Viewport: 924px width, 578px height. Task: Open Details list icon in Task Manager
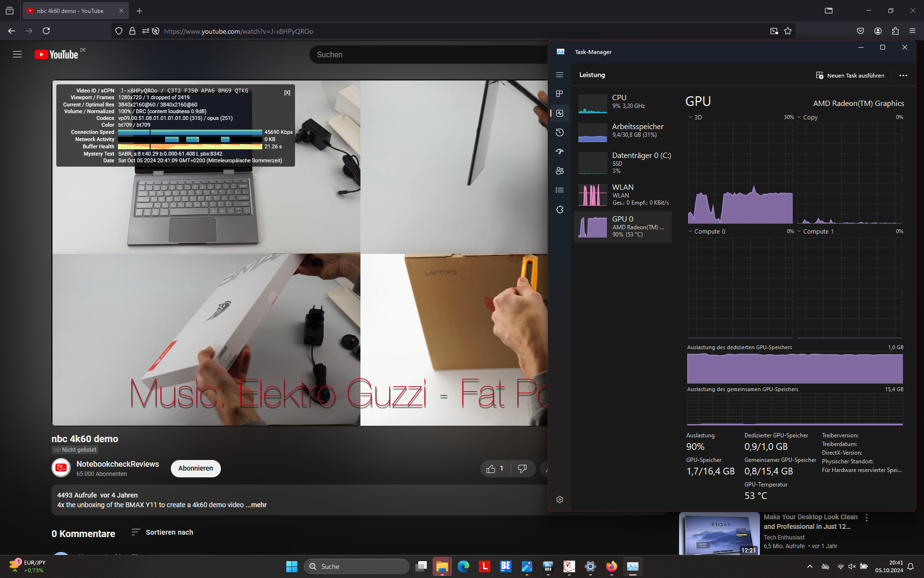pos(559,190)
